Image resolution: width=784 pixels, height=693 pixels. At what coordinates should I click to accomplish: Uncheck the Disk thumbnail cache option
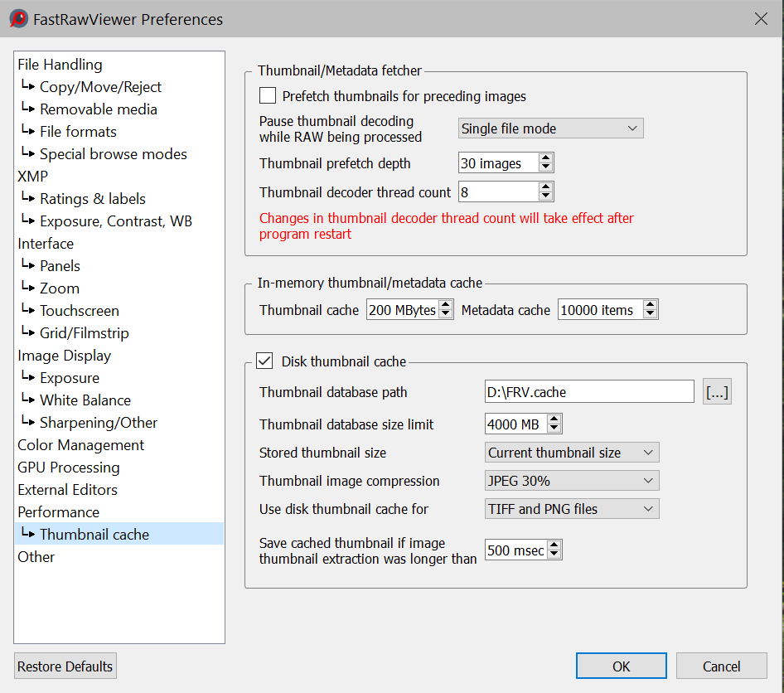point(265,361)
